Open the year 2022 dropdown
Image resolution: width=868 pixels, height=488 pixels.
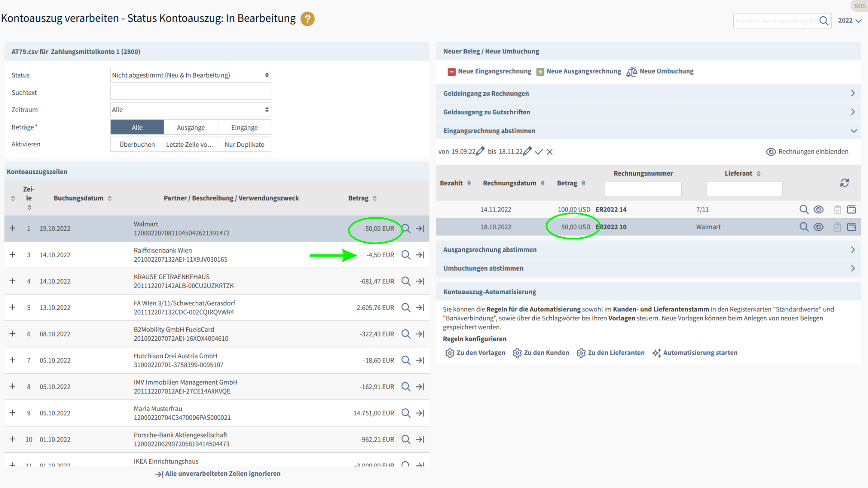pos(849,21)
